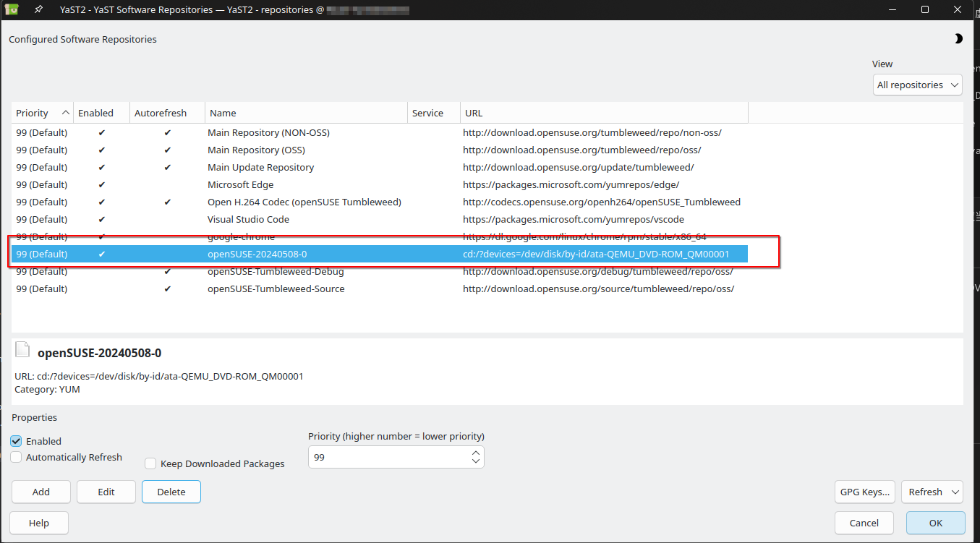Click the pin window icon in title bar

click(x=38, y=9)
